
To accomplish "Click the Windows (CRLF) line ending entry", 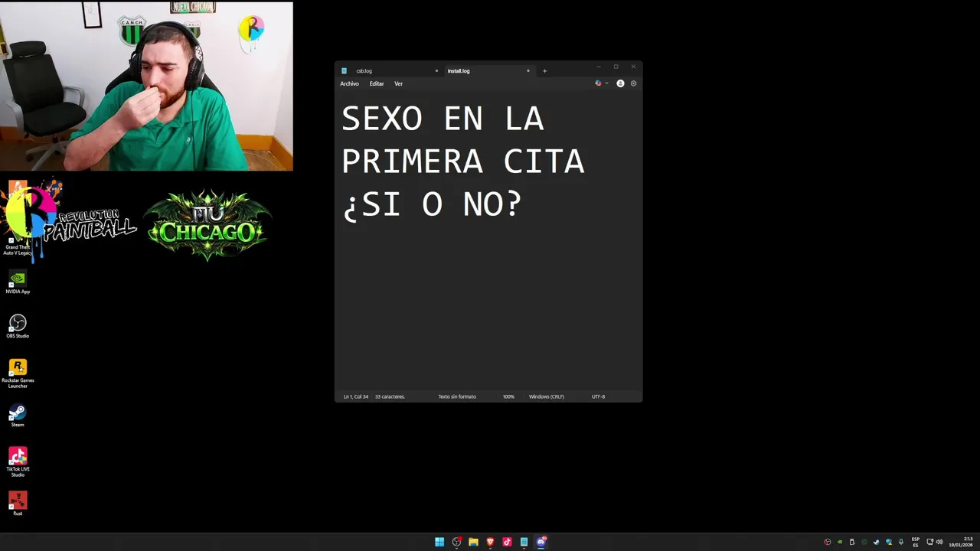I will pyautogui.click(x=547, y=396).
